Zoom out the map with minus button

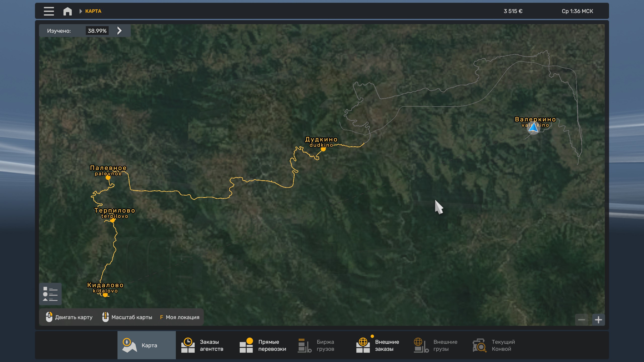(x=581, y=320)
